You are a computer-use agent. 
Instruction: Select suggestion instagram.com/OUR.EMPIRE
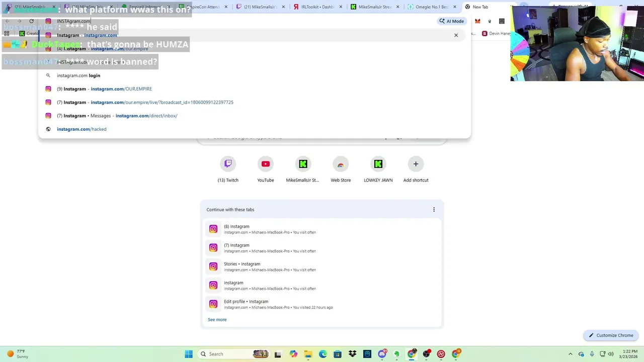pos(254,89)
